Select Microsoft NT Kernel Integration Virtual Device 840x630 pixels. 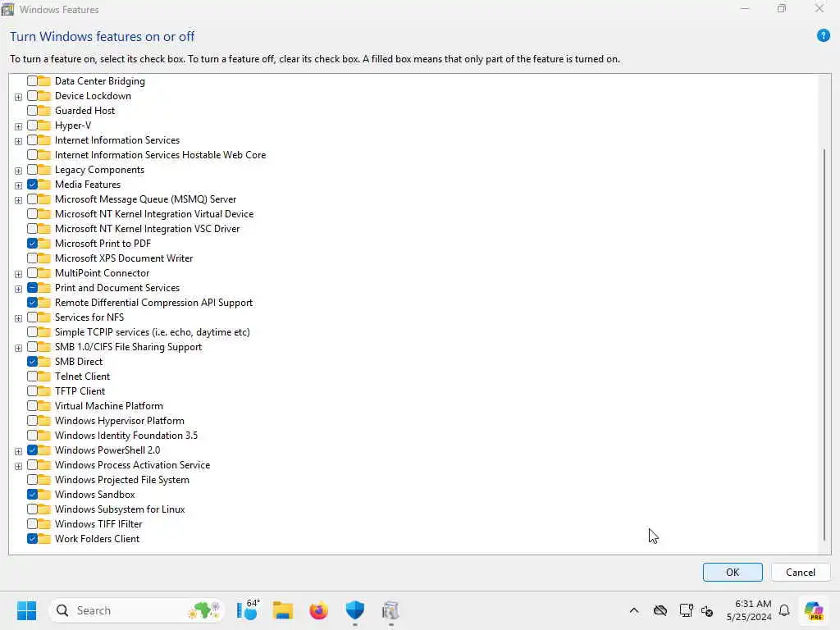(x=154, y=214)
